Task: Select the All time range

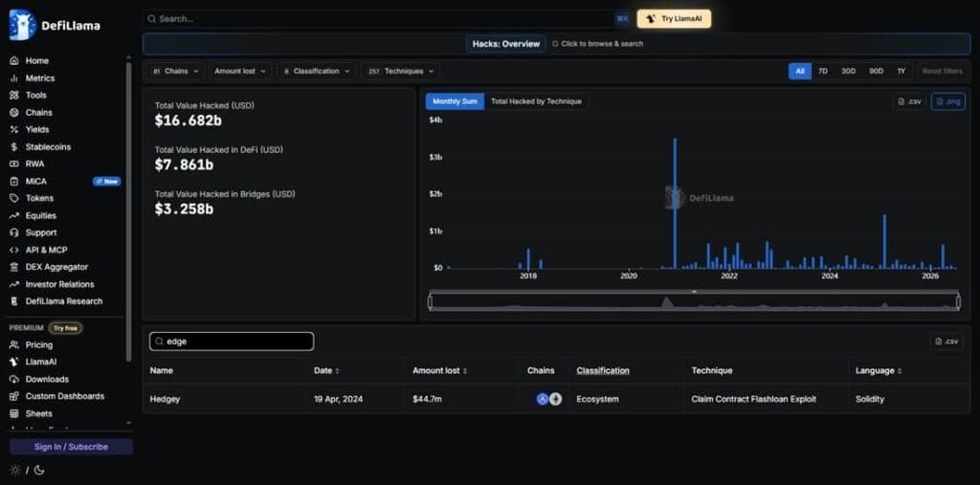Action: click(x=800, y=71)
